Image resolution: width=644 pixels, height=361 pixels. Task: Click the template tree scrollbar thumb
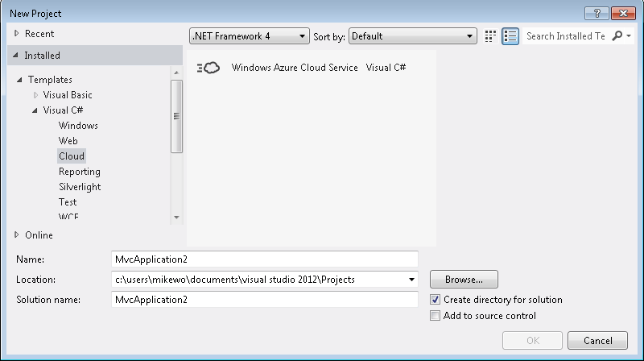(176, 116)
